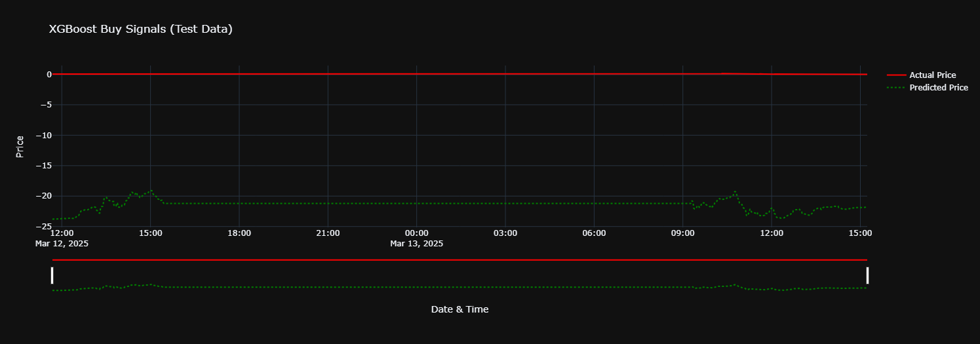
Task: Click the Date & Time x-axis title
Action: click(x=459, y=309)
